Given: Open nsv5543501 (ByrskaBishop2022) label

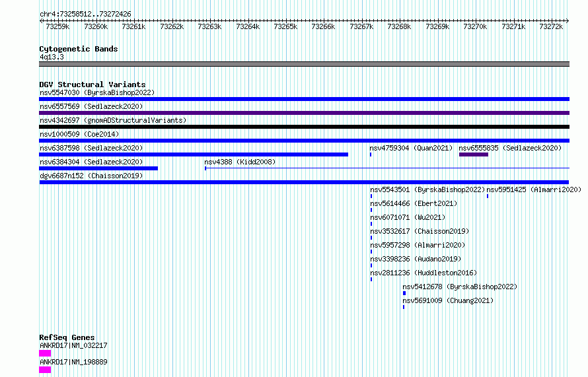Looking at the screenshot, I should point(427,189).
